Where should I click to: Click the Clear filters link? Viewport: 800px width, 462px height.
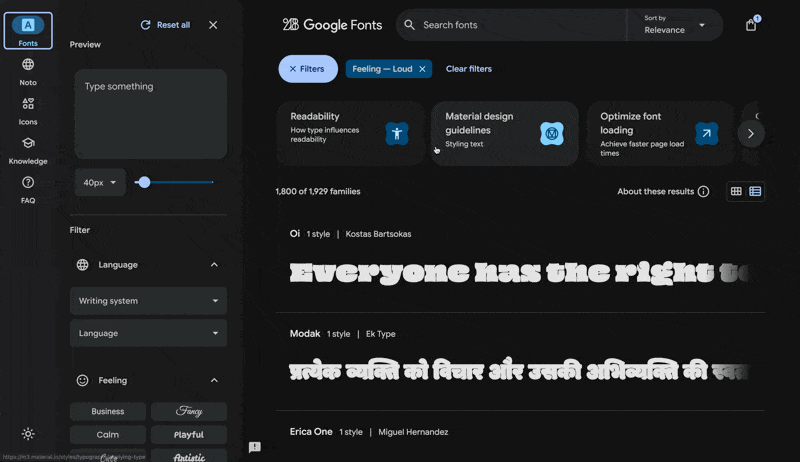click(x=468, y=69)
